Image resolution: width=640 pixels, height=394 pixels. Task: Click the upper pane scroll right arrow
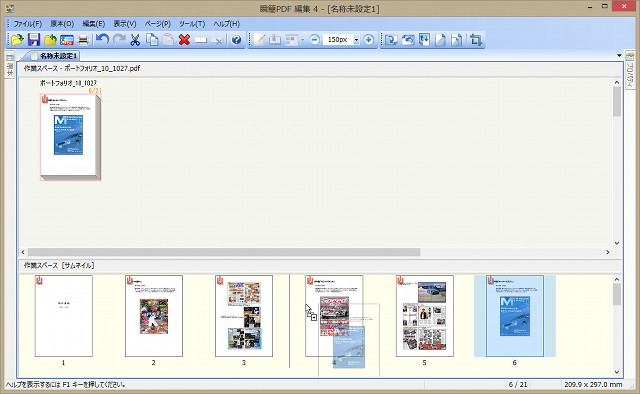point(607,252)
